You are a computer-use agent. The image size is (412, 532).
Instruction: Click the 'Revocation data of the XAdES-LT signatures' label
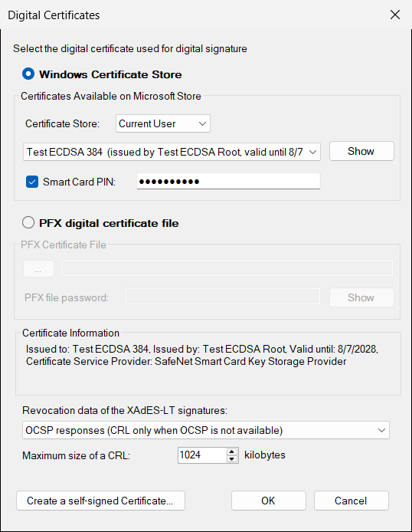pyautogui.click(x=125, y=411)
